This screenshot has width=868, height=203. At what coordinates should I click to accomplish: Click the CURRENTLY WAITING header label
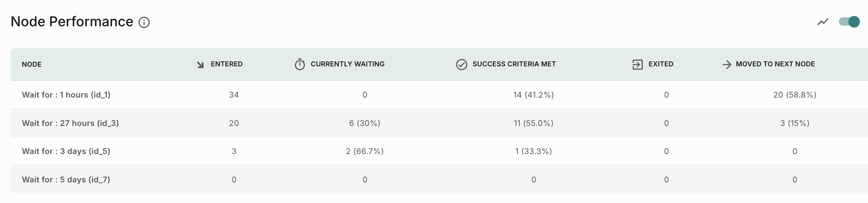347,64
